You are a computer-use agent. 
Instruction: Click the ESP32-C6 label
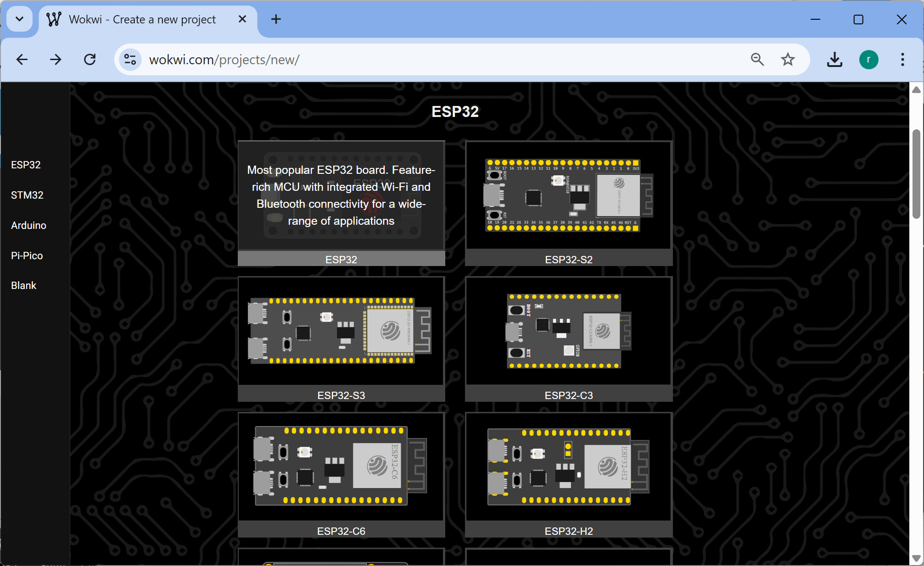tap(341, 531)
